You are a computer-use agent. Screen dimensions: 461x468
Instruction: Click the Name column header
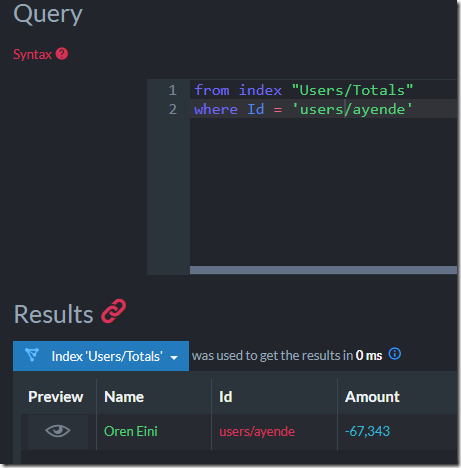click(124, 397)
